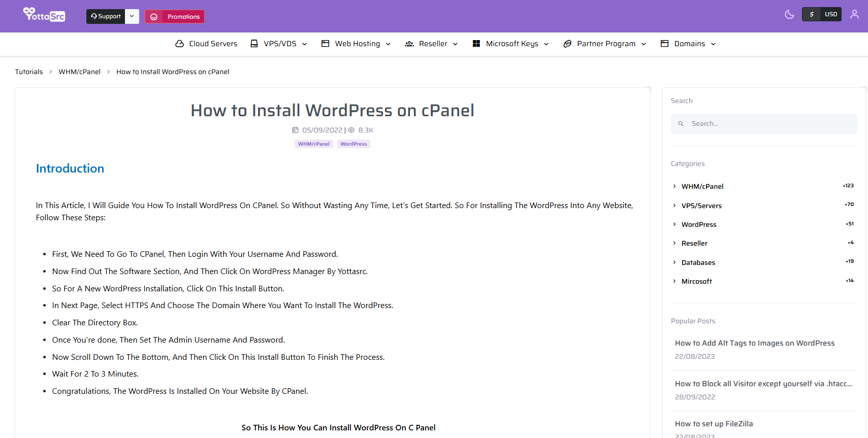Open the Reseller menu
The height and width of the screenshot is (438, 868).
point(433,44)
